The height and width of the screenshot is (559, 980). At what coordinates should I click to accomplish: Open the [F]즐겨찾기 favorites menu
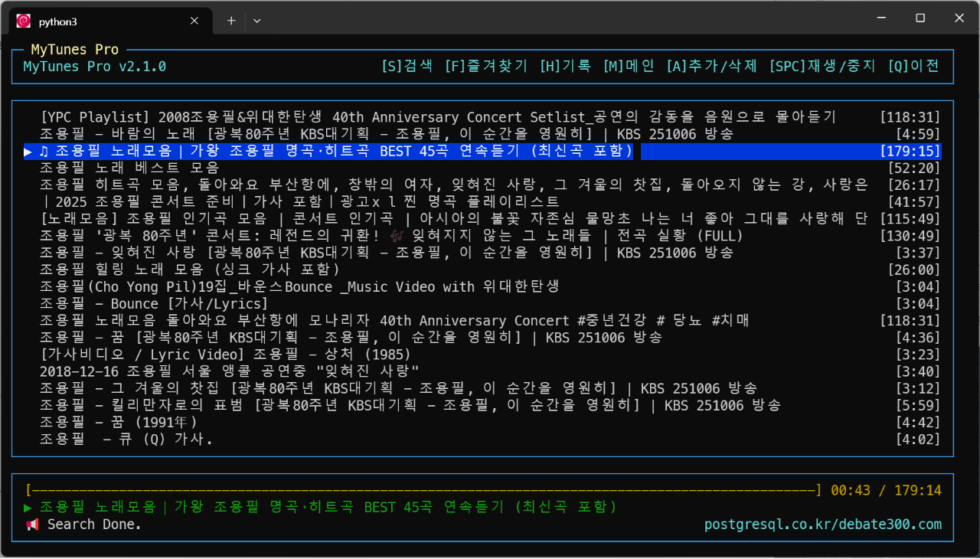click(x=486, y=66)
